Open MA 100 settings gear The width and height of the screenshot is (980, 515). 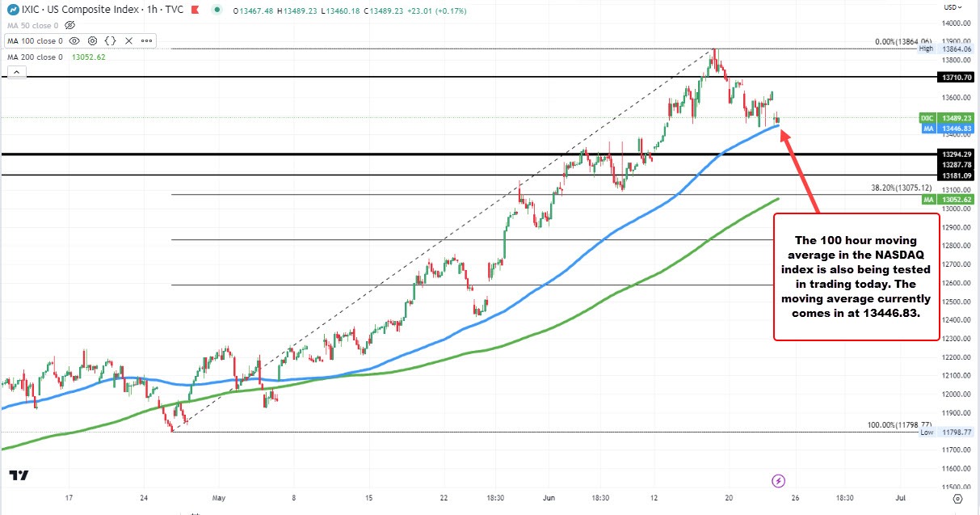pyautogui.click(x=93, y=40)
